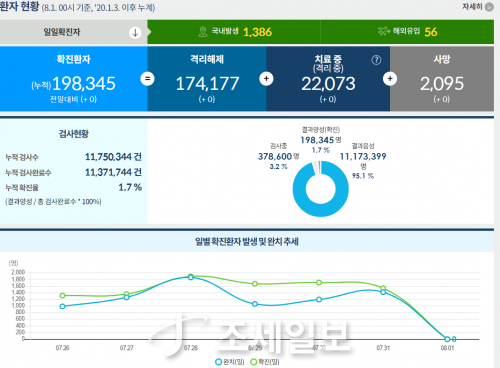Toggle the 확진(일) legend series

tap(265, 362)
